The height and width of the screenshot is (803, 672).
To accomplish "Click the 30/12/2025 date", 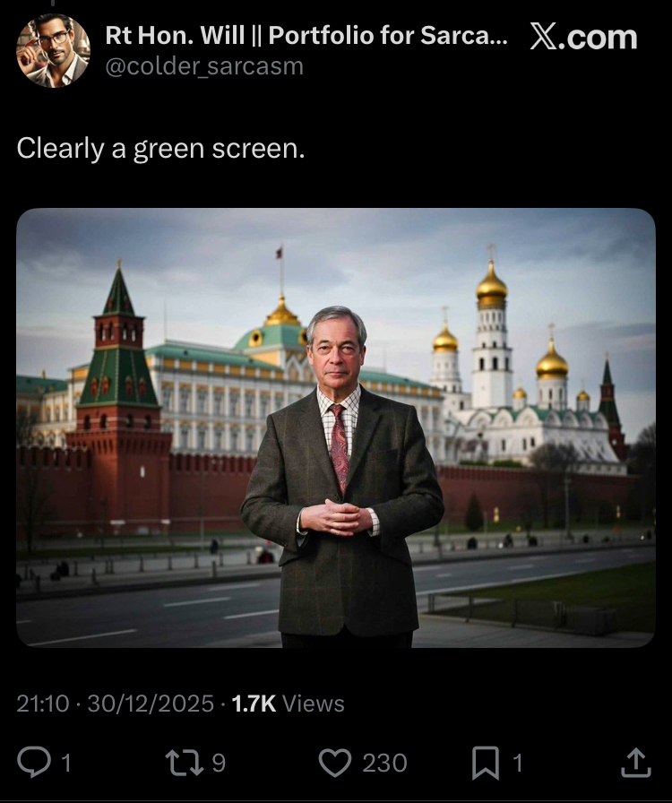I will (x=151, y=704).
